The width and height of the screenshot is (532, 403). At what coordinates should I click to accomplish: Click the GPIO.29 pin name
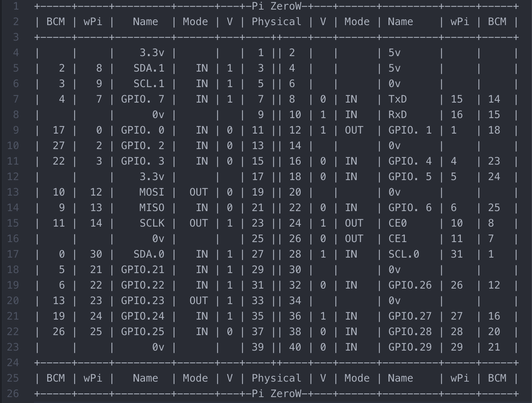410,347
